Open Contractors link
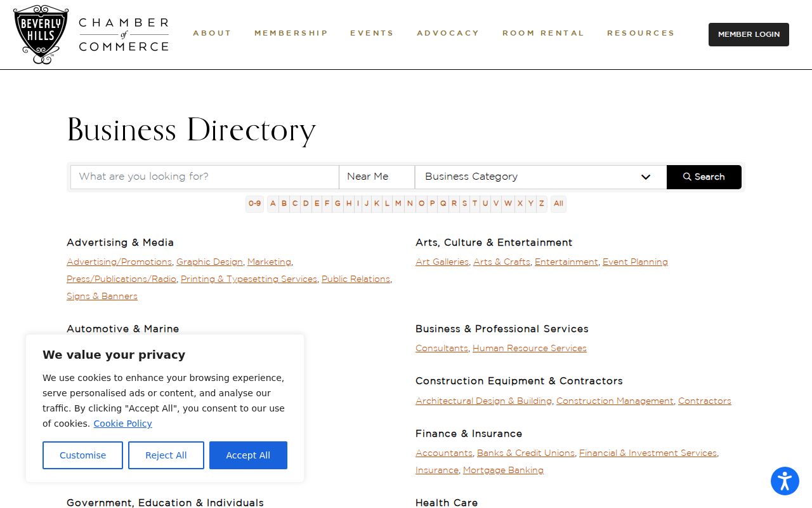 pyautogui.click(x=705, y=401)
